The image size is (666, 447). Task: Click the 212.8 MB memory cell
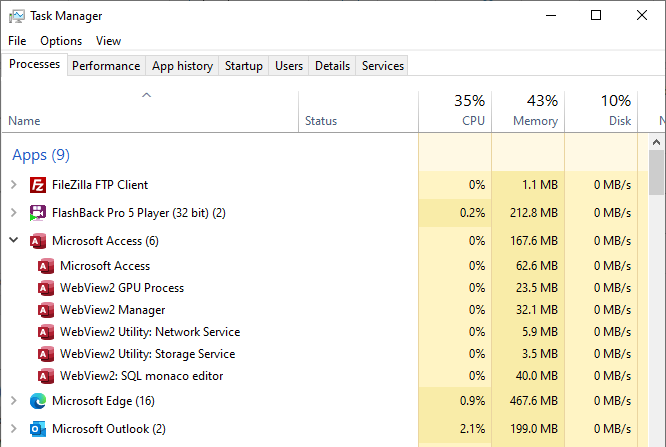click(x=528, y=213)
